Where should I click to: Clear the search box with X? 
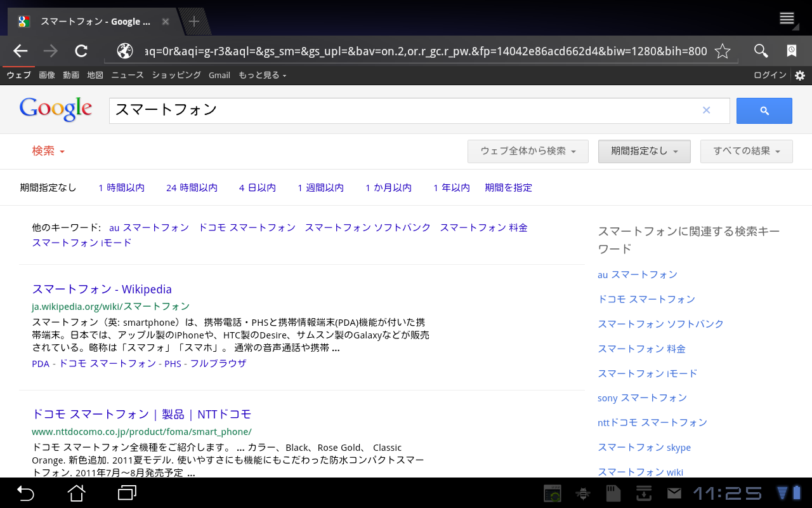pyautogui.click(x=706, y=110)
